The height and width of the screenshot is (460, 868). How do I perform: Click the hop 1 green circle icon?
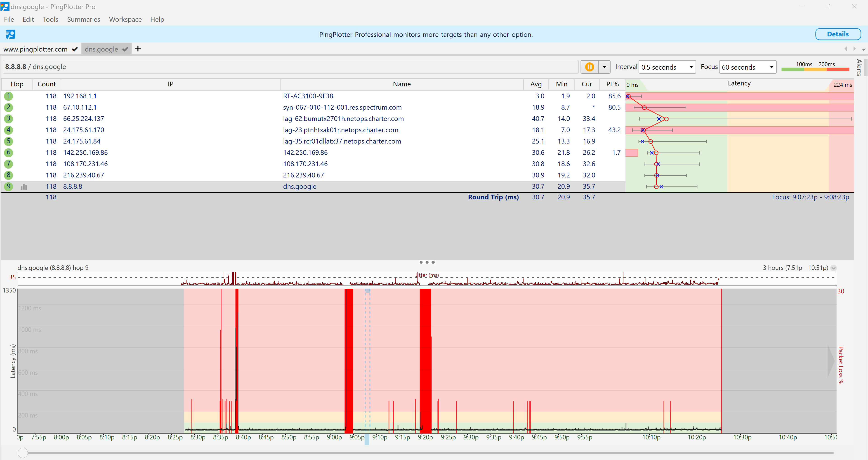pos(9,96)
